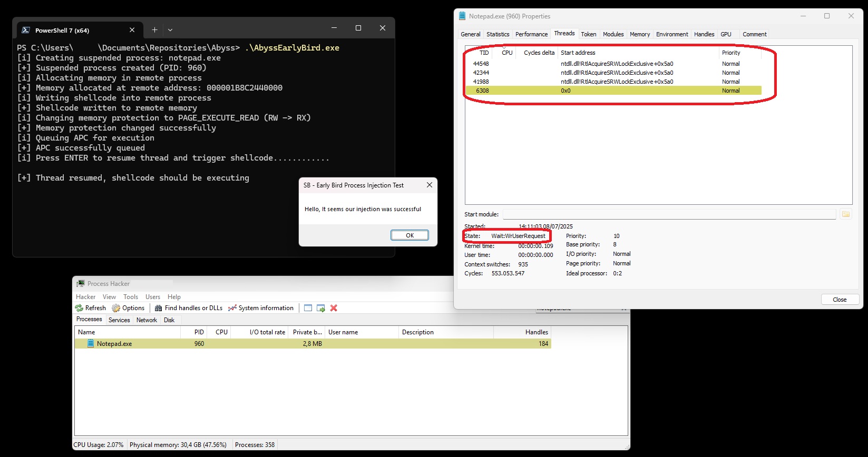Open the GPU tab
The height and width of the screenshot is (457, 868).
click(x=726, y=34)
